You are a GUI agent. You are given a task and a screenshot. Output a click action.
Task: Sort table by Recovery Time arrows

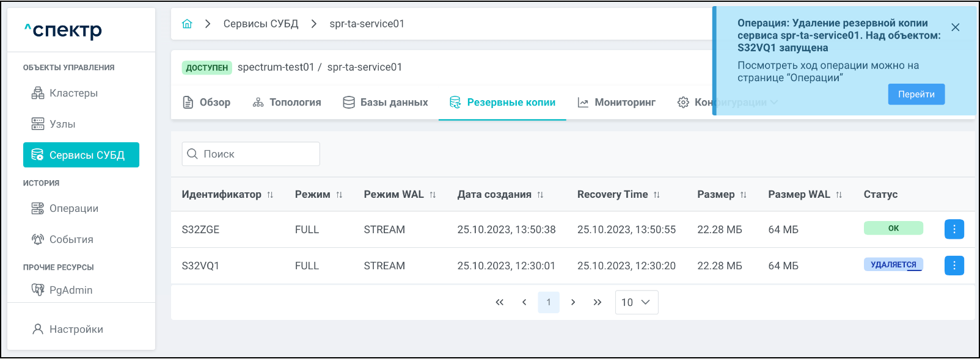pos(657,195)
